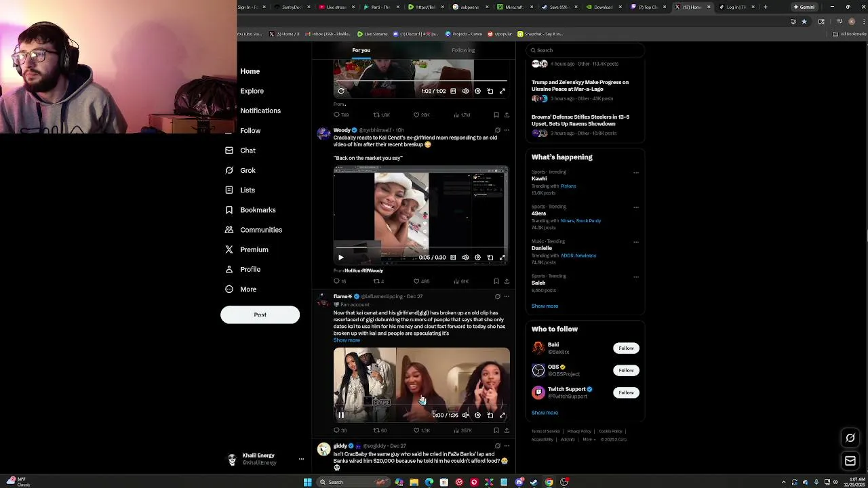Unmute flame's 1:36 video
Viewport: 868px width, 488px height.
[x=465, y=415]
